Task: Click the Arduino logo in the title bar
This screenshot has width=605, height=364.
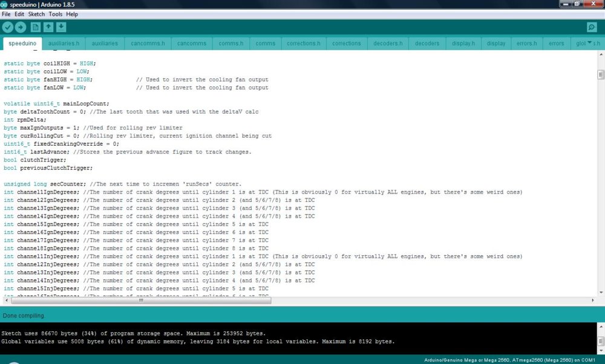Action: 4,4
